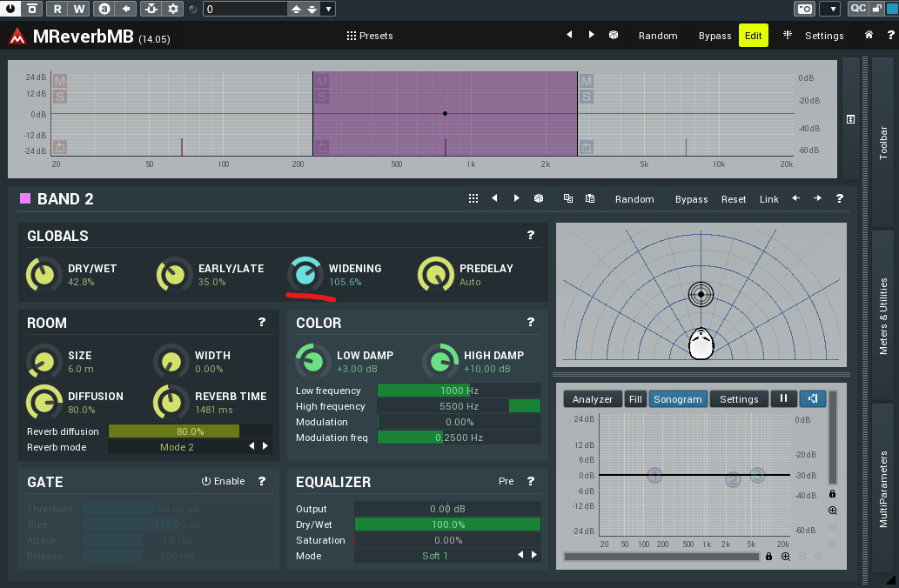Select next equalizer Mode arrow
This screenshot has height=588, width=899.
pos(533,555)
